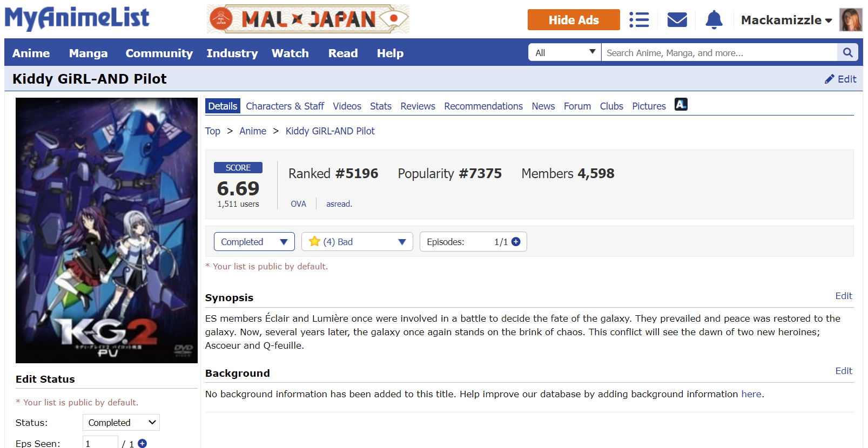Click the MAL x JAPAN banner
868x448 pixels.
[308, 19]
